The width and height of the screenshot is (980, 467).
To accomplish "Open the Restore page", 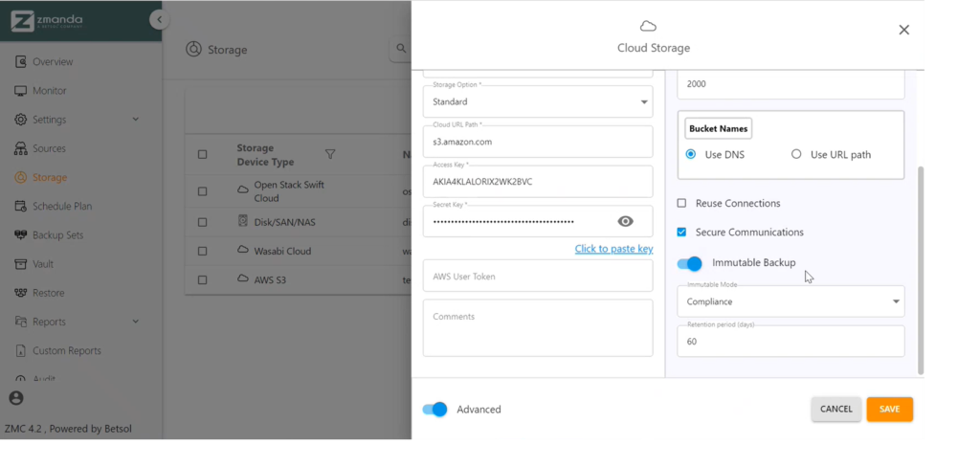I will coord(48,293).
